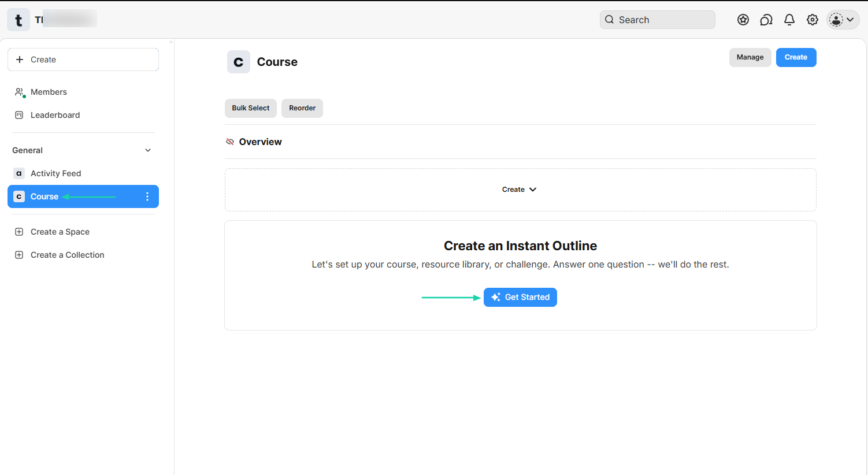The image size is (868, 475).
Task: Click the star badge icon in header
Action: tap(743, 20)
